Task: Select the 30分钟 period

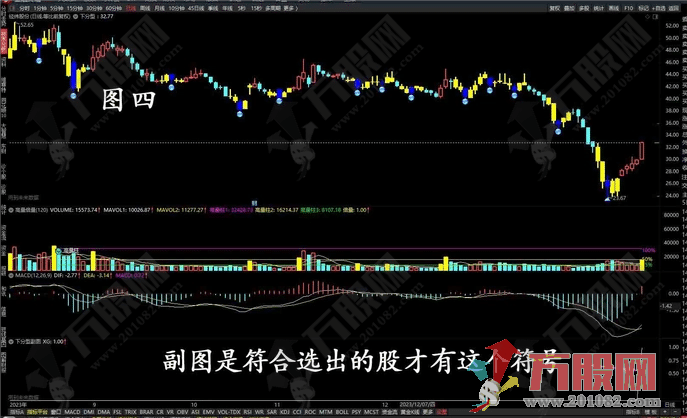Action: click(x=94, y=8)
